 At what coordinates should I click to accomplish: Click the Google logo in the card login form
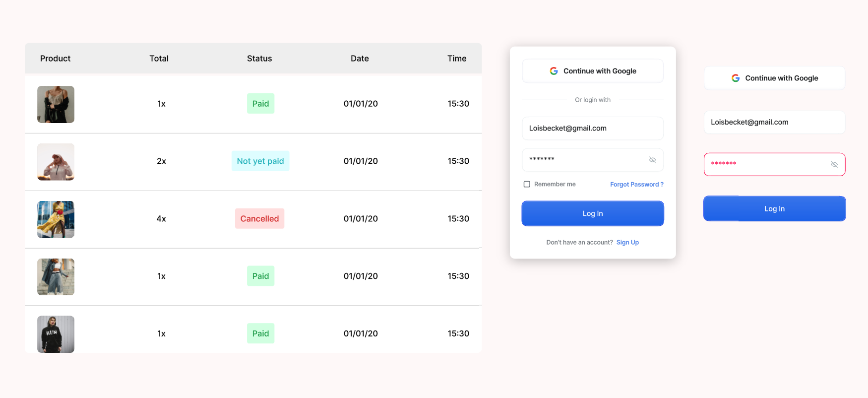coord(554,71)
